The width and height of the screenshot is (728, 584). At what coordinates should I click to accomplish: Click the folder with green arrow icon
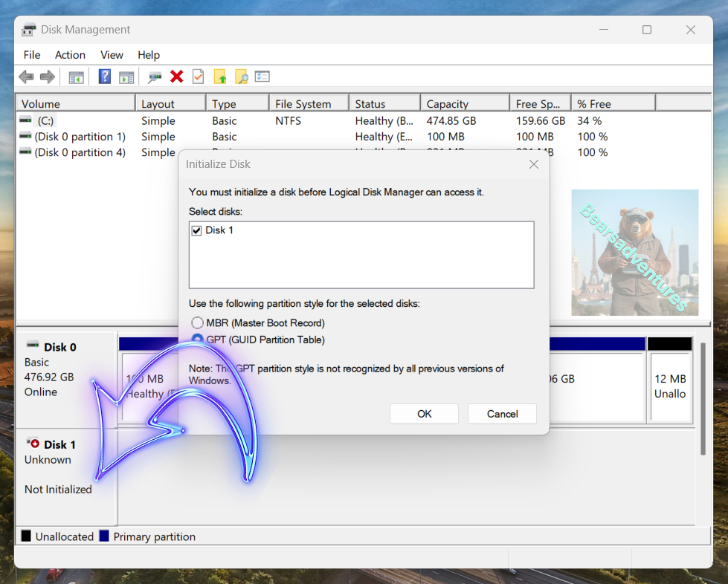pyautogui.click(x=219, y=77)
